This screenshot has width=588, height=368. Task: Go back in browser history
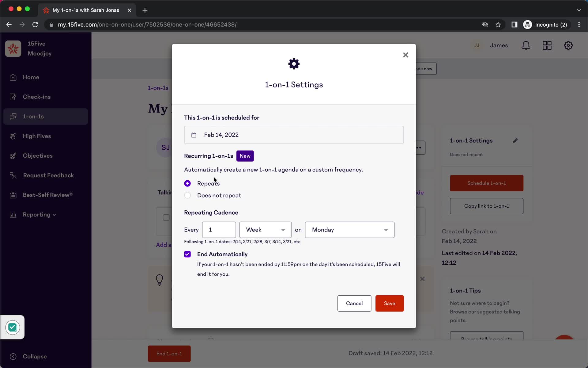pyautogui.click(x=9, y=25)
